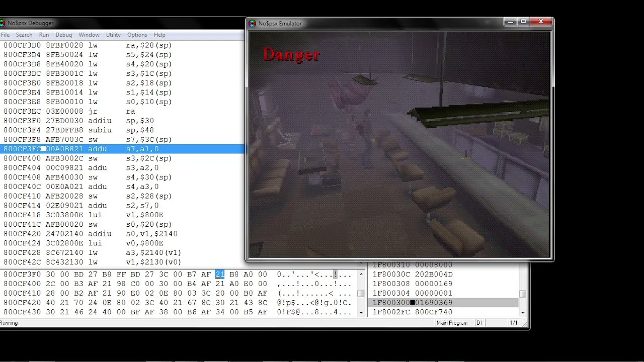The width and height of the screenshot is (644, 362).
Task: Click hex dump row 800CF430
Action: tap(179, 312)
